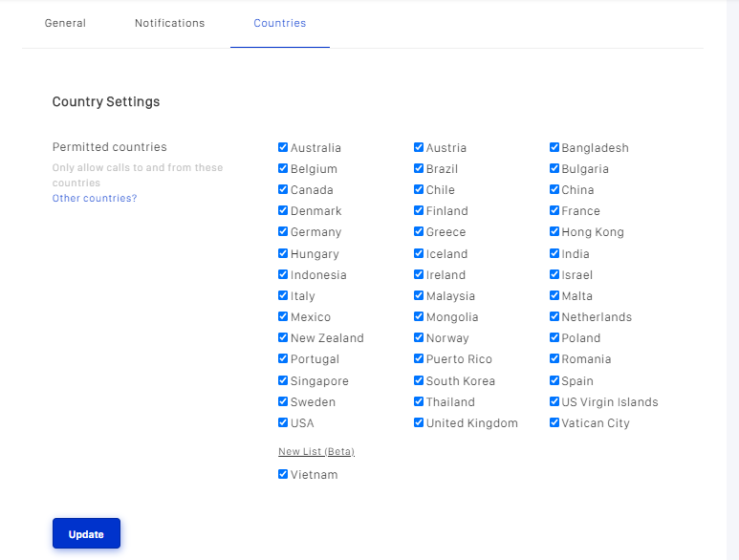Click the Country Settings heading

coord(106,101)
